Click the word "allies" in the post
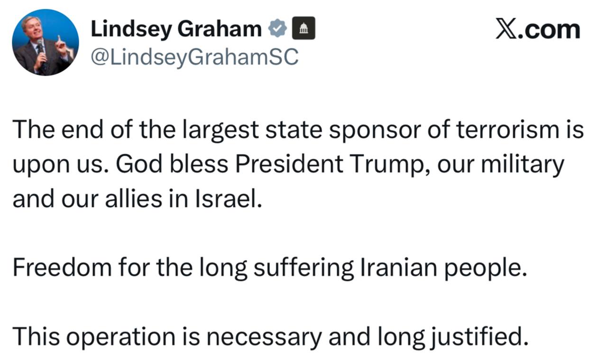This screenshot has width=607, height=364. tap(163, 200)
